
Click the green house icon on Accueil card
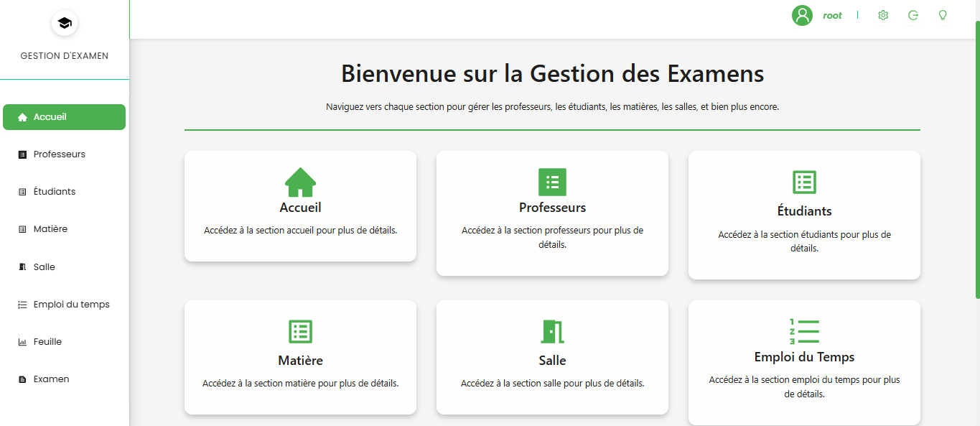[x=300, y=182]
